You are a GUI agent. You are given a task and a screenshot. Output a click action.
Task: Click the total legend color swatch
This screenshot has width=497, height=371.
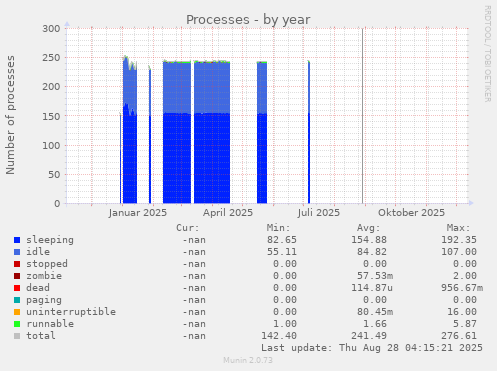point(17,336)
